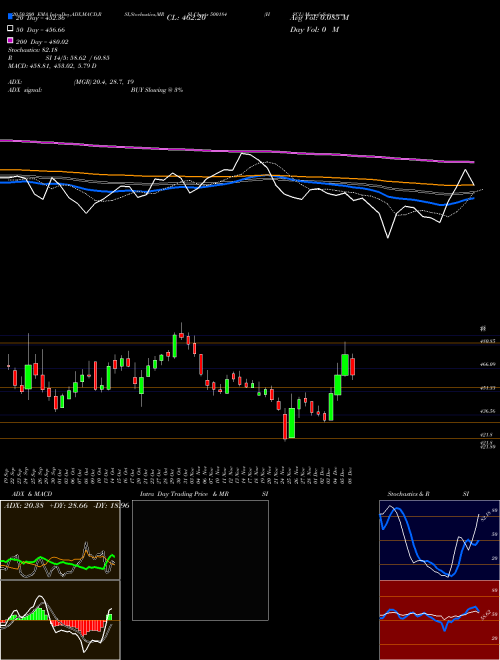This screenshot has width=500, height=660.
Task: Click the ADX: 20.38 +DY: 28.66 header
Action: 65,505
